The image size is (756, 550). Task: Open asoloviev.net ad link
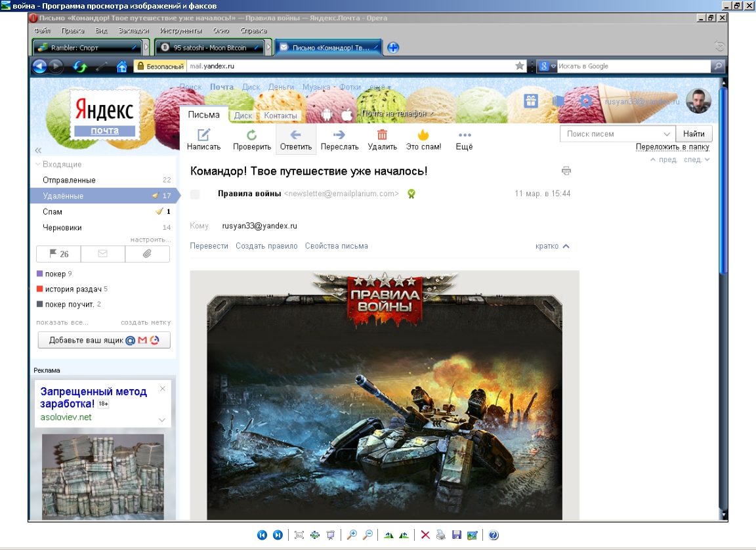[66, 417]
